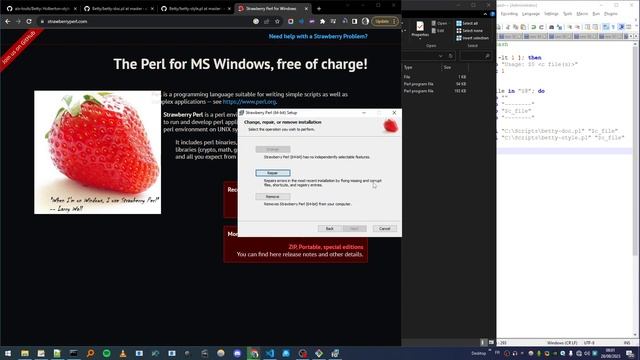Open File Explorer help icon
Viewport: 640px width, 360px height.
492,14
